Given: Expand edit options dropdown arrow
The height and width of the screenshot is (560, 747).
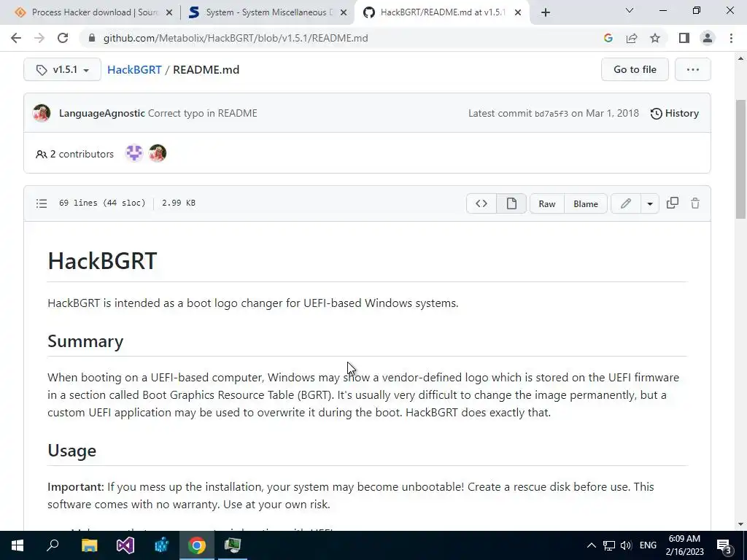Looking at the screenshot, I should point(650,203).
